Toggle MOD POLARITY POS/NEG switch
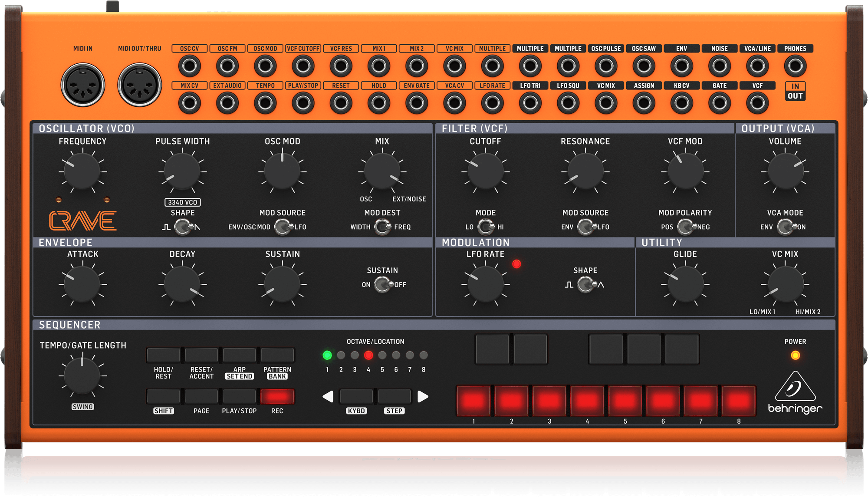 pyautogui.click(x=686, y=227)
